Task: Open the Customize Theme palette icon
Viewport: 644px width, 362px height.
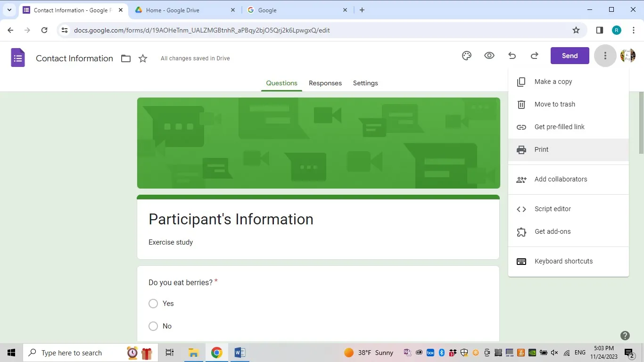Action: (466, 56)
